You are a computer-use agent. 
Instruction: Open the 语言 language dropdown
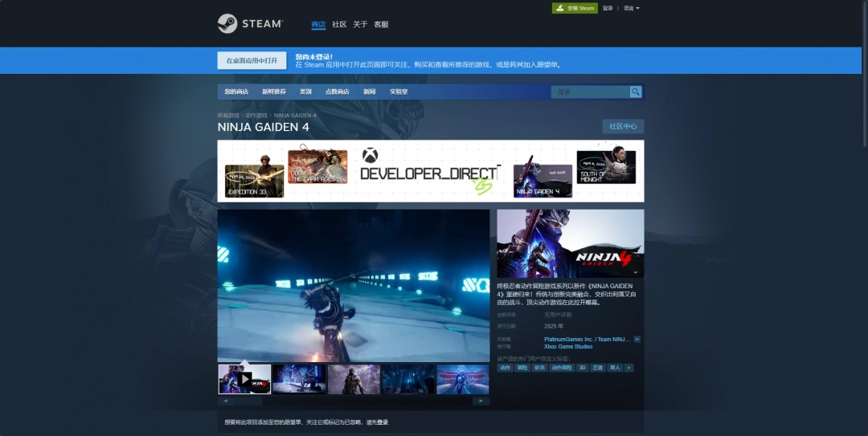tap(631, 8)
